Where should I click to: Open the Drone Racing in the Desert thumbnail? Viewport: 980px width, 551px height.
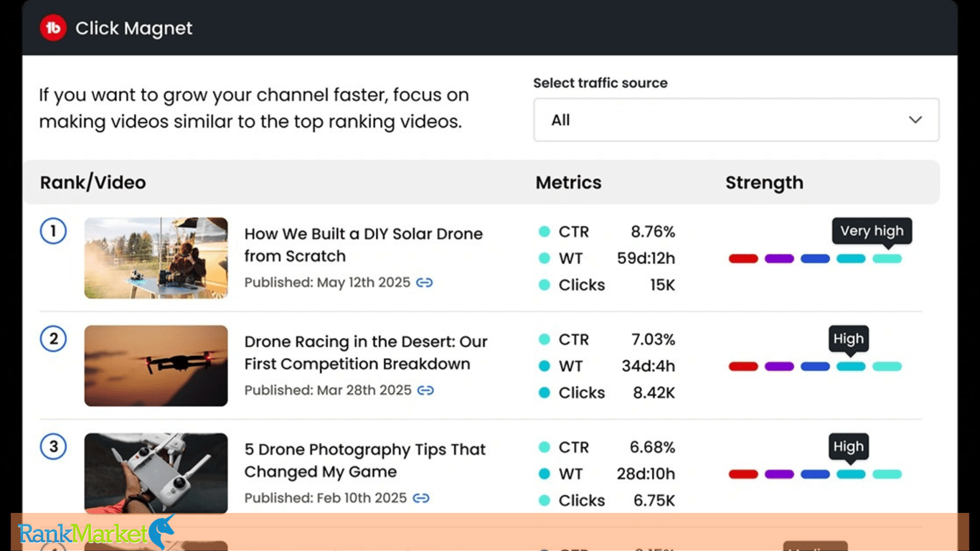click(156, 365)
